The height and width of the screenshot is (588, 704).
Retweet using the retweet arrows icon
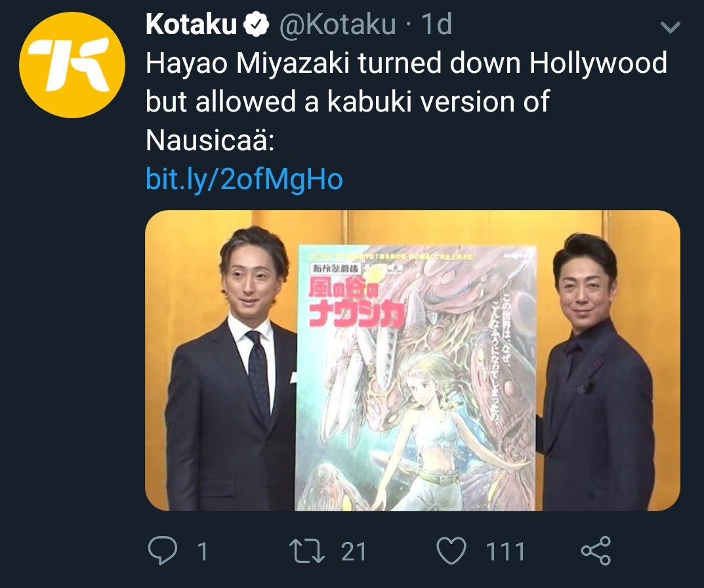tap(306, 551)
